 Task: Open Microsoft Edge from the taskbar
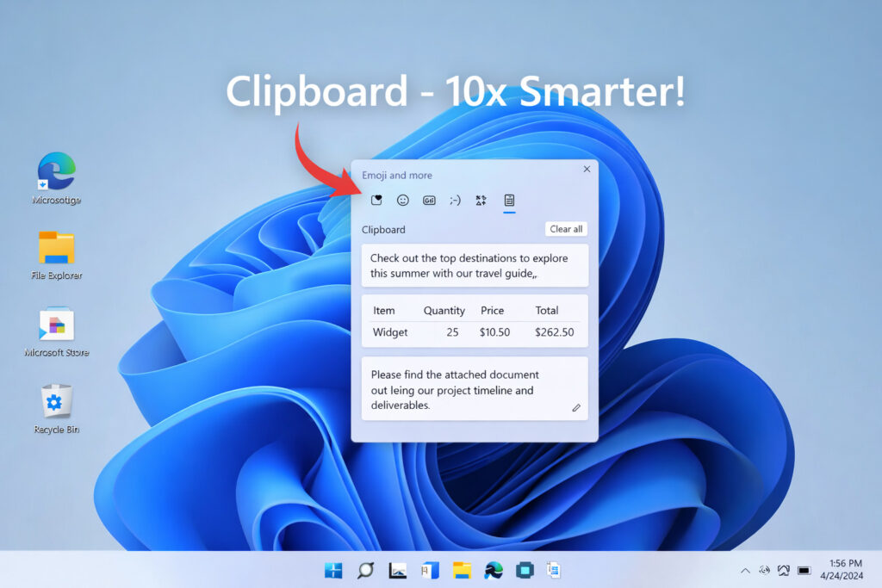492,570
